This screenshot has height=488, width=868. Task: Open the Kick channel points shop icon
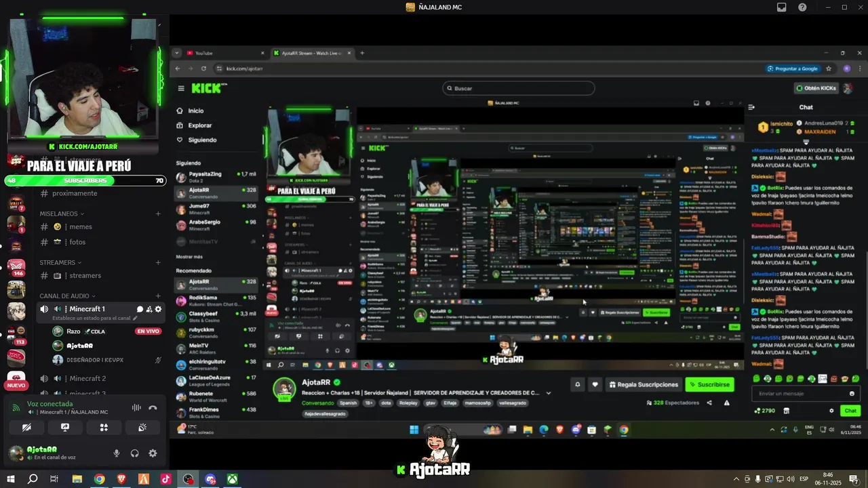[787, 411]
